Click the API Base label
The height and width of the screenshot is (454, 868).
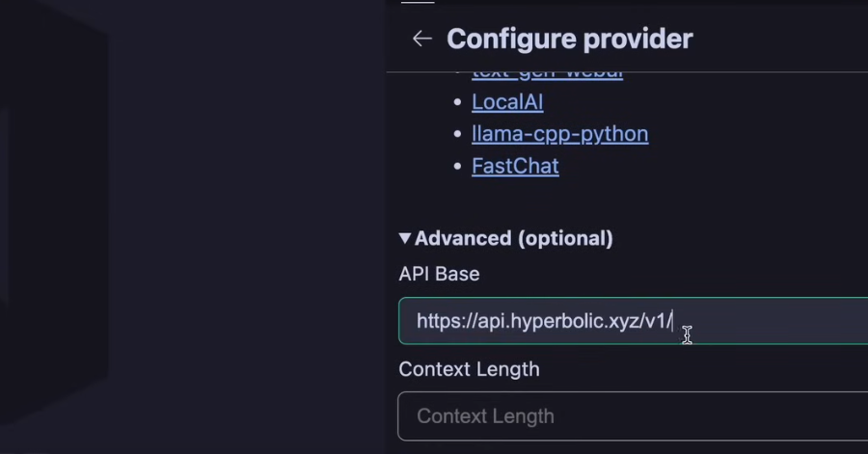[x=439, y=274]
